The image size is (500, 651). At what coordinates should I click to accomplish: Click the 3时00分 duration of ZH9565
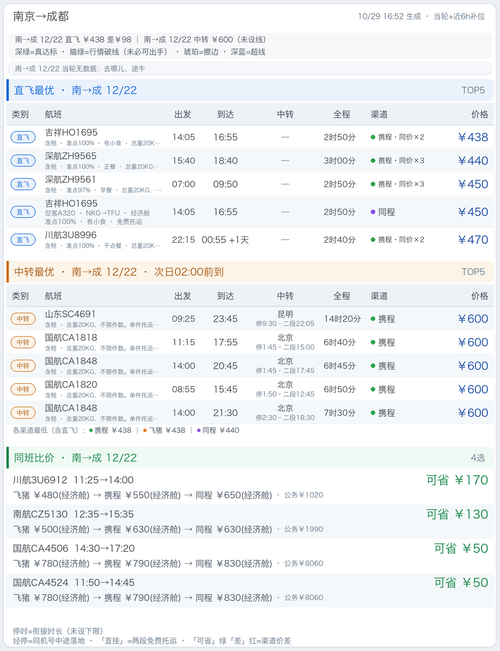coord(339,161)
